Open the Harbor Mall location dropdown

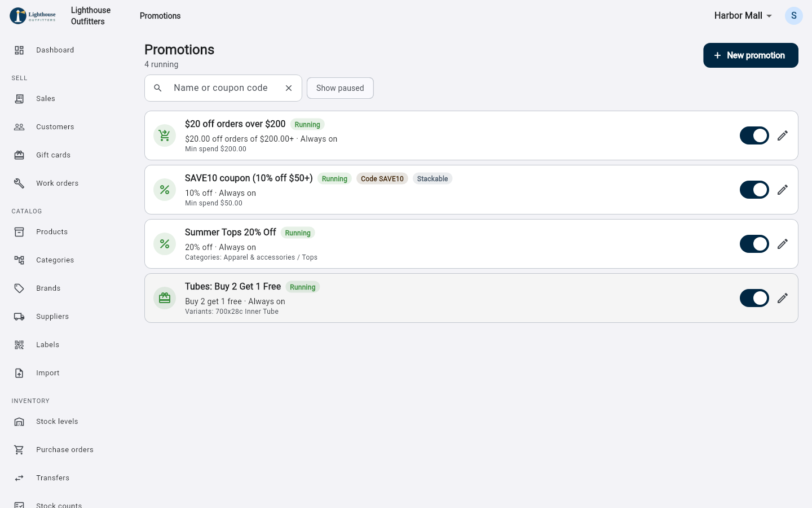tap(743, 16)
